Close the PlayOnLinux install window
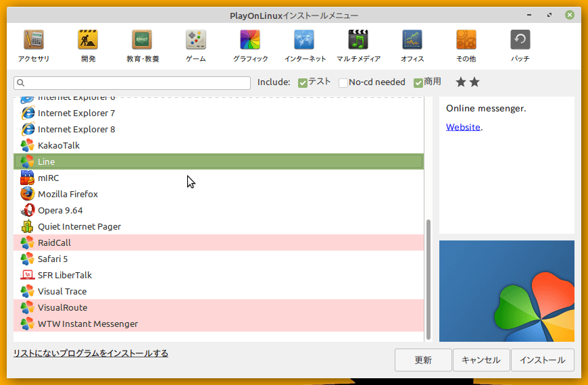Viewport: 588px width, 385px height. 570,15
